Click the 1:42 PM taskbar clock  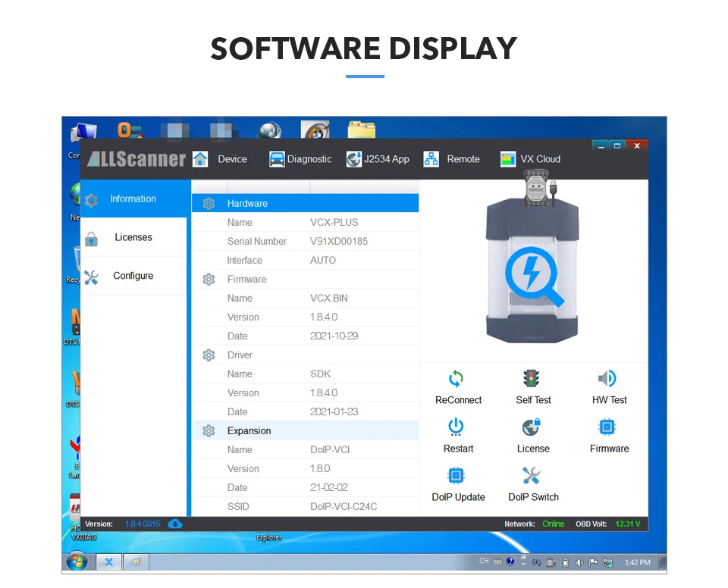pyautogui.click(x=638, y=562)
